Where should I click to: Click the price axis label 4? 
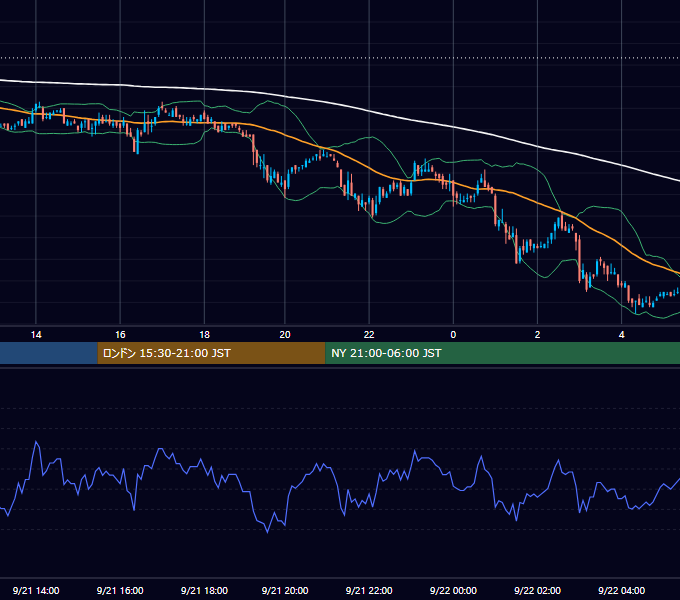click(x=621, y=335)
